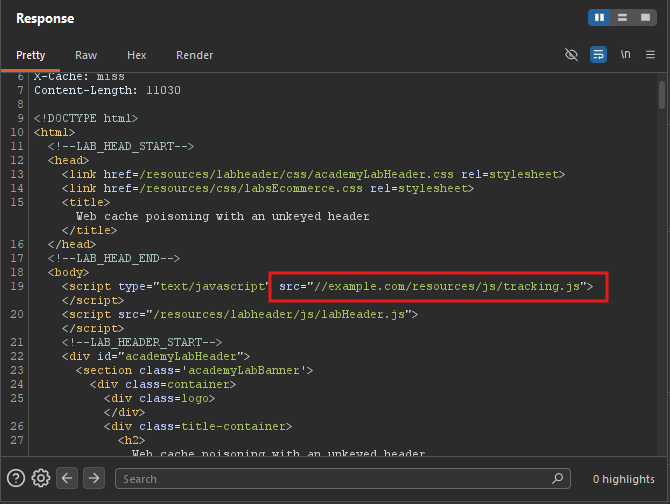
Task: Click the section class='academyLabBanner' line
Action: coord(194,370)
